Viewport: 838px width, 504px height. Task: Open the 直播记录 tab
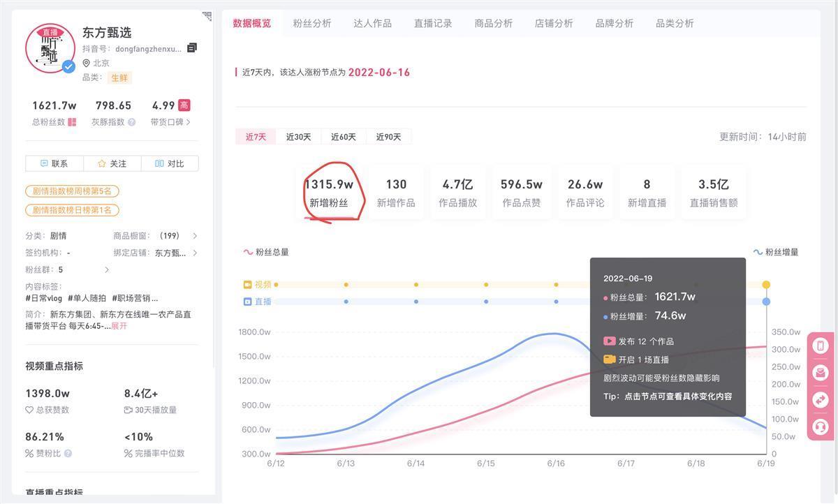coord(433,23)
